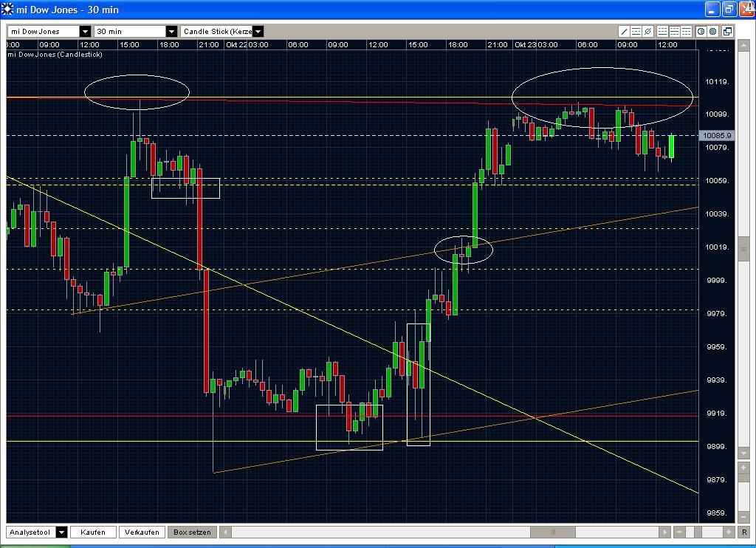Open the 30 min timeframe dropdown
Viewport: 756px width, 548px height.
coord(172,32)
